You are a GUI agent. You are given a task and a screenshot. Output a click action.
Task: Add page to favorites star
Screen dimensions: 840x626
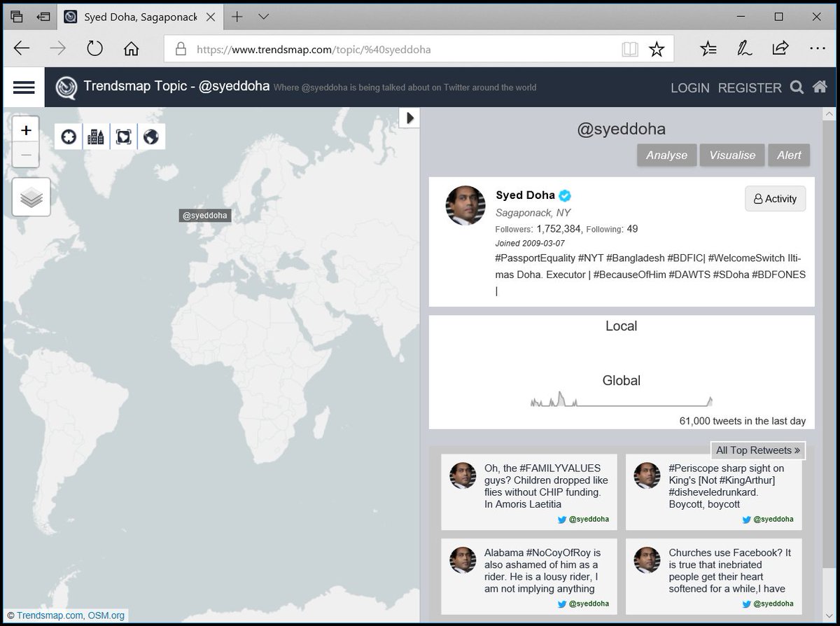click(x=657, y=49)
